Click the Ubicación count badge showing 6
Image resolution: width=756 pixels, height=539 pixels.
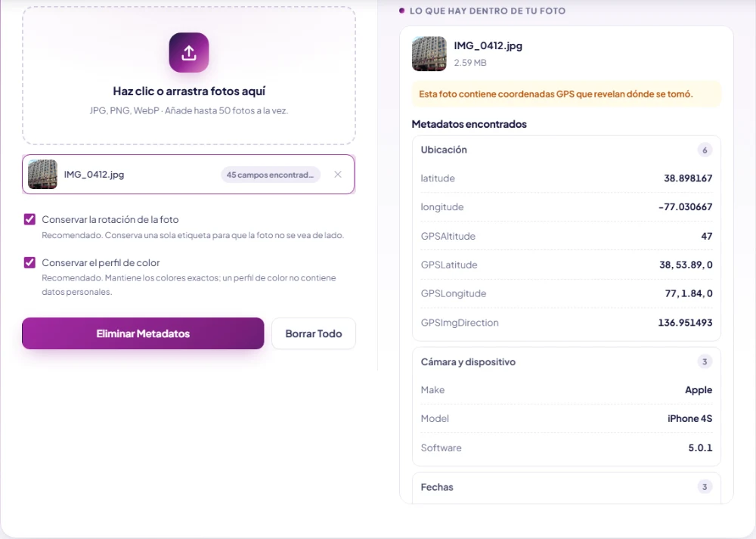705,150
